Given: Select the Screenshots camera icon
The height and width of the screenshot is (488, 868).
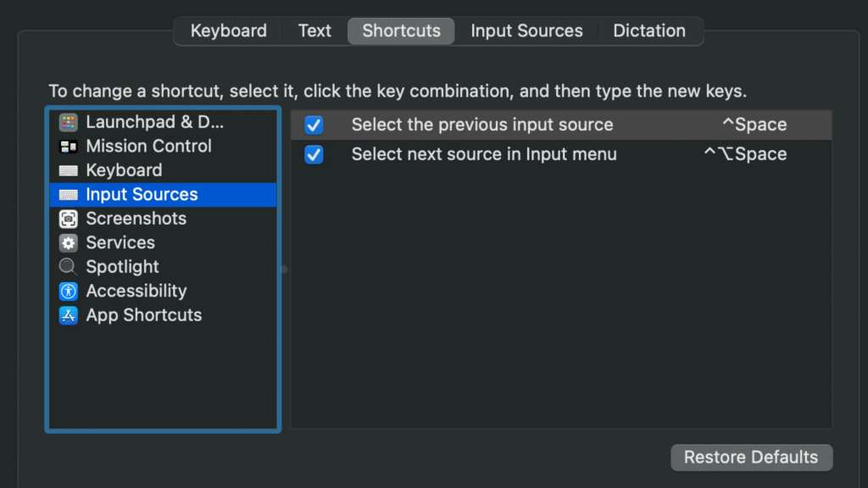Looking at the screenshot, I should click(69, 219).
